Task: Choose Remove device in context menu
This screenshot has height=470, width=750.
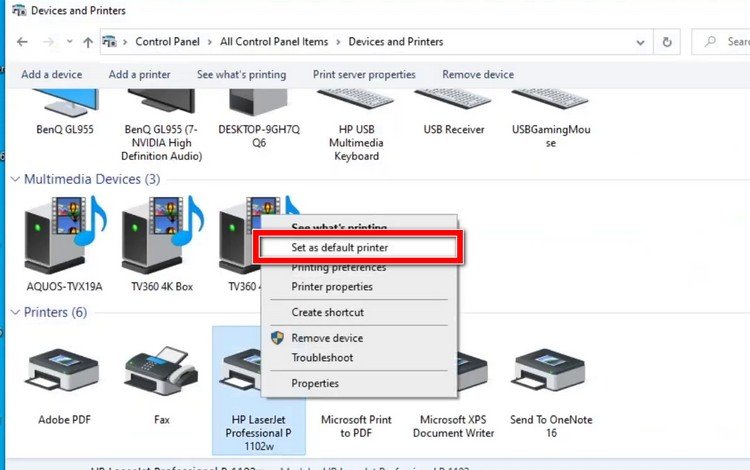Action: point(359,338)
